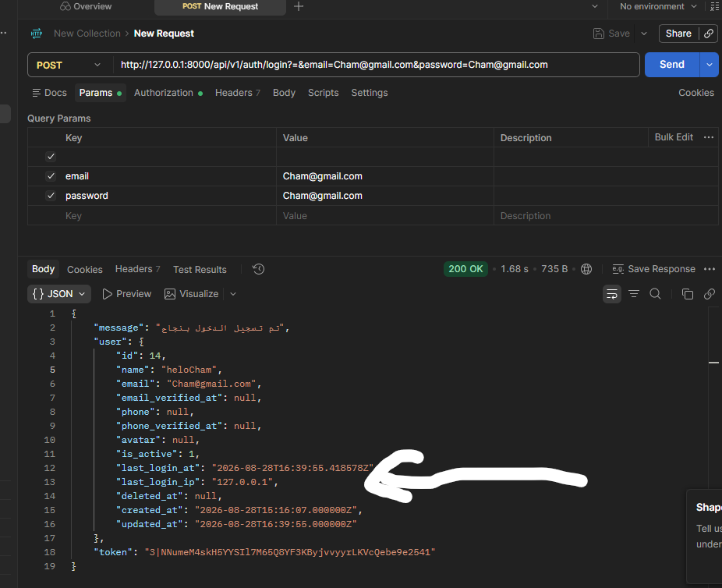The image size is (722, 588).
Task: Click the request URL input field
Action: pyautogui.click(x=376, y=65)
